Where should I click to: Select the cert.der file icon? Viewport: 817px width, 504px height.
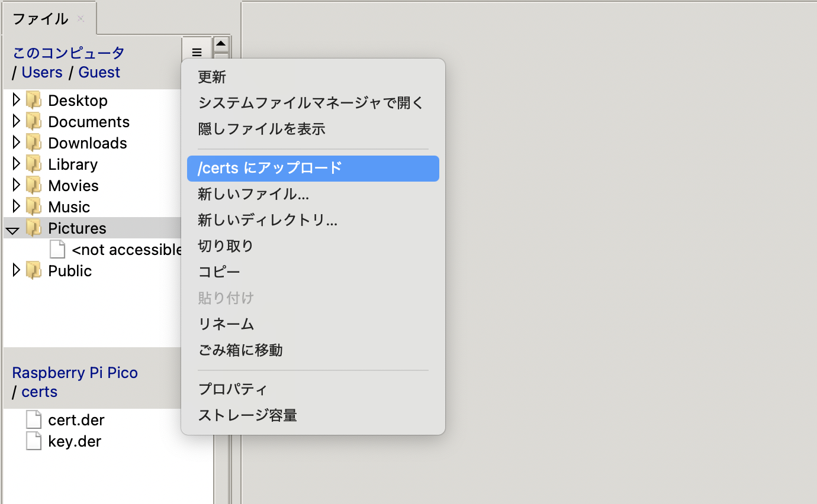coord(34,420)
